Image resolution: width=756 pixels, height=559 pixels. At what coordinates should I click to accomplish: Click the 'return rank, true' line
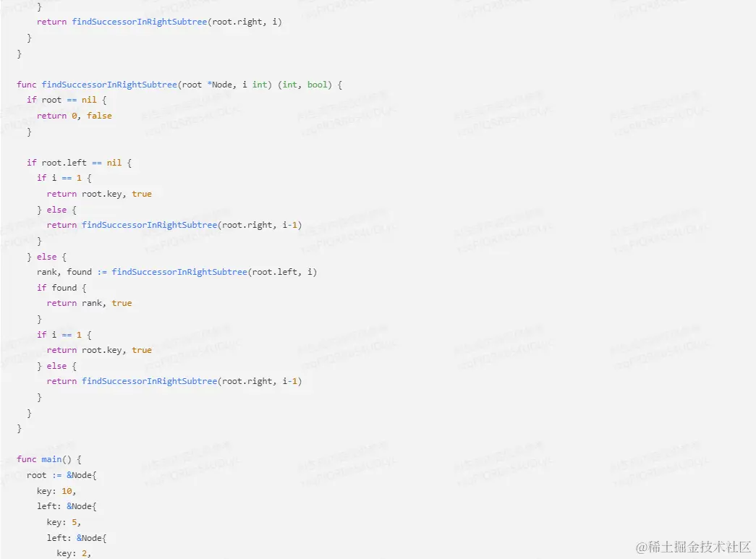click(89, 303)
